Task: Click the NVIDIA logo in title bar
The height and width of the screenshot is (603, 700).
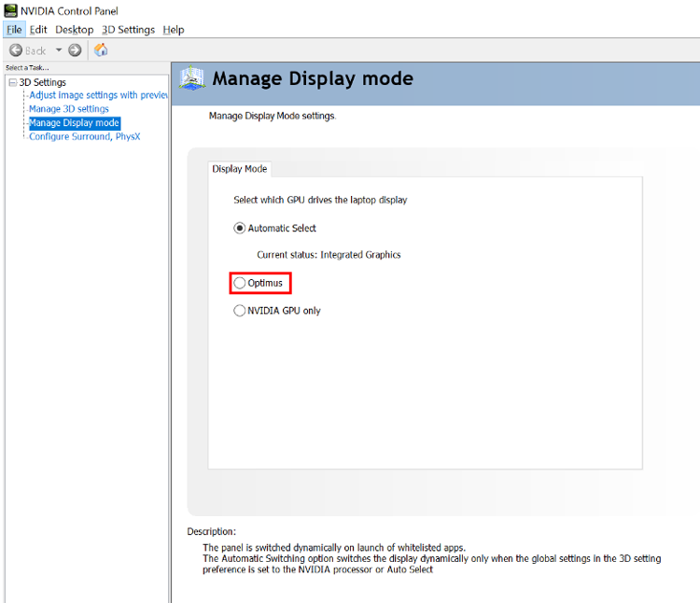Action: pos(9,10)
